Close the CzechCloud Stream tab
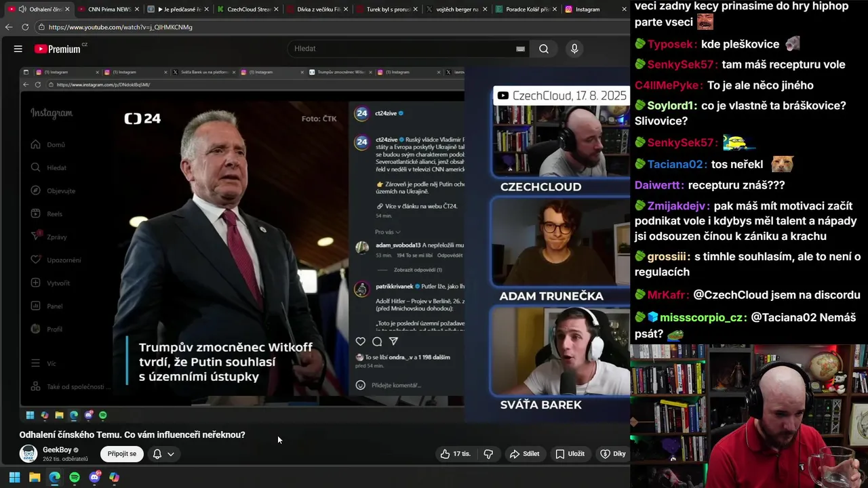 point(276,9)
